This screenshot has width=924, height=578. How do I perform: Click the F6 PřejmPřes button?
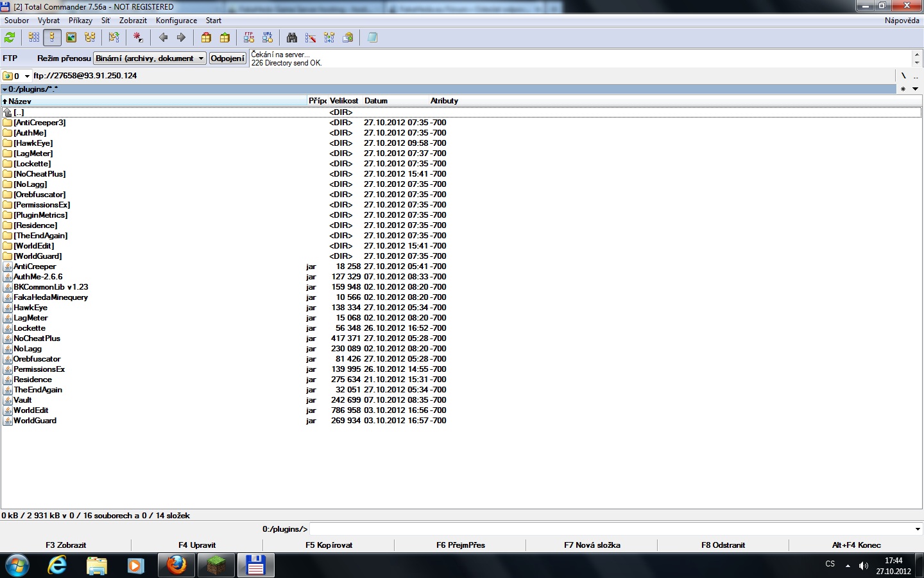[460, 545]
